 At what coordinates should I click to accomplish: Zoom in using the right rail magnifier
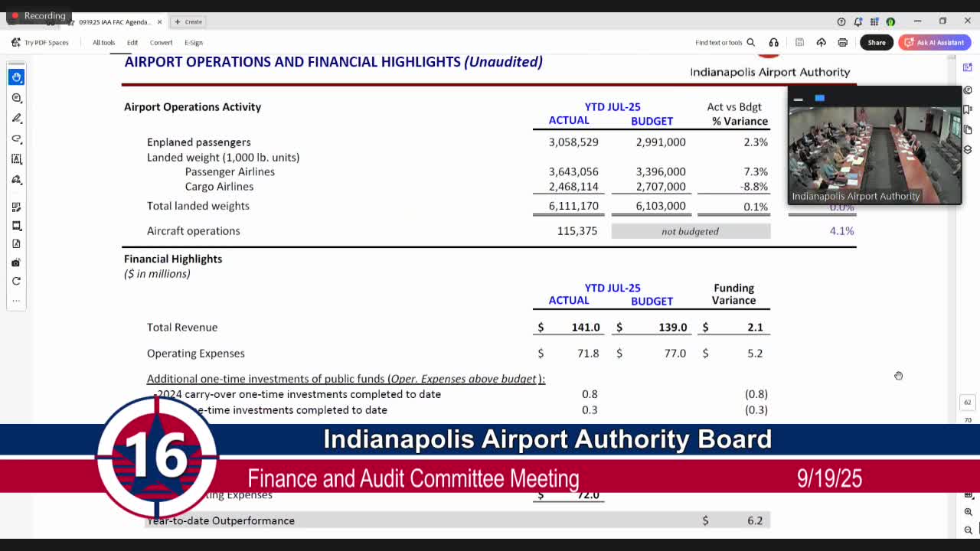[969, 512]
